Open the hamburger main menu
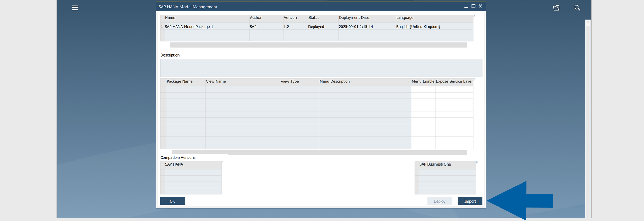The height and width of the screenshot is (221, 644). (75, 8)
